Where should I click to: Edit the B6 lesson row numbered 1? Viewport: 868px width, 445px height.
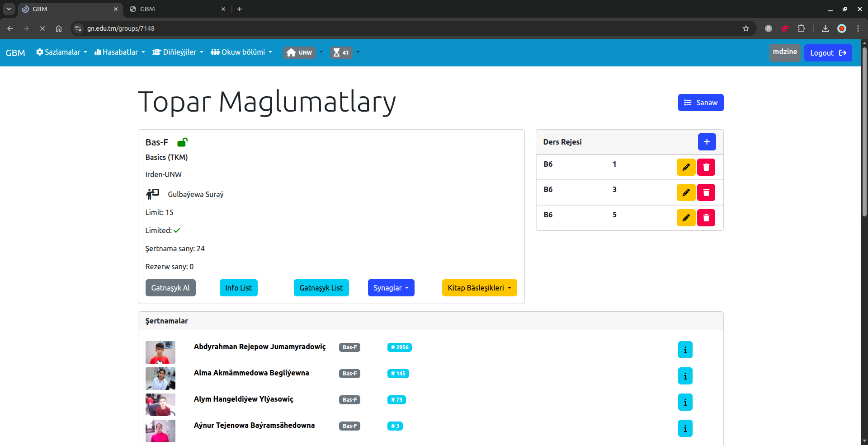click(x=686, y=167)
